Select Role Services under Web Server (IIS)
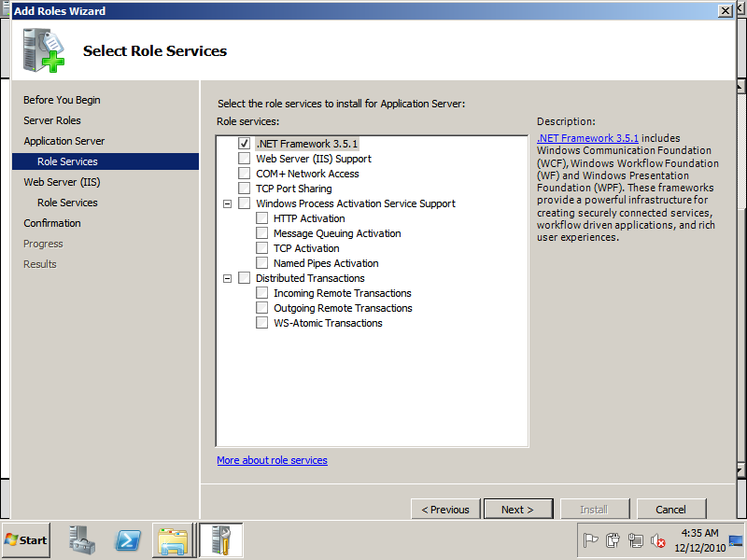 pos(67,203)
